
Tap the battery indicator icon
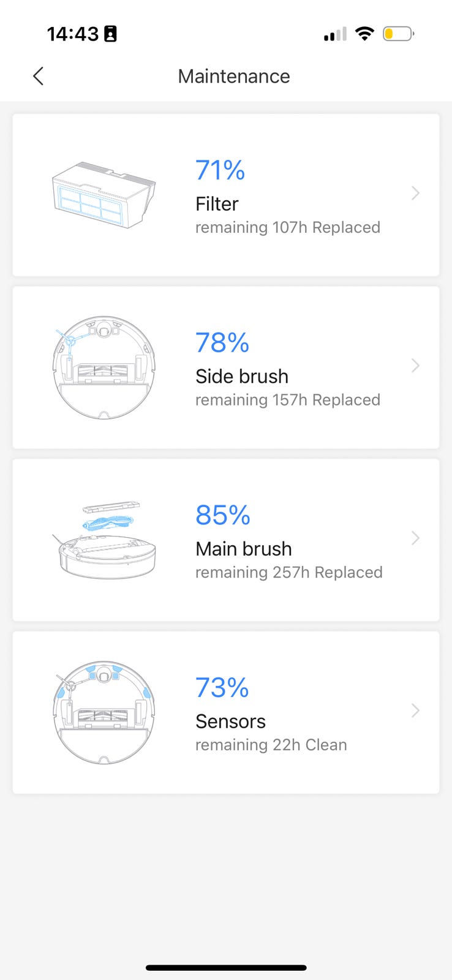click(398, 34)
